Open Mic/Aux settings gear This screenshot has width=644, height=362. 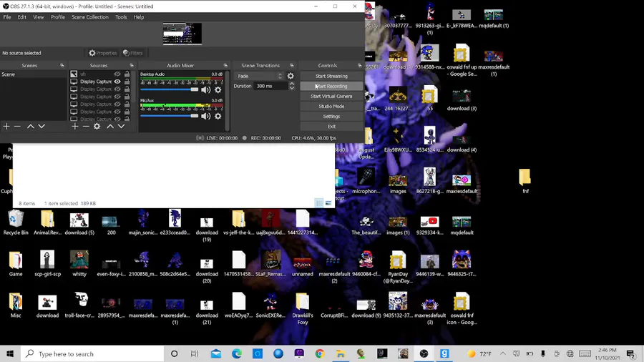click(218, 116)
